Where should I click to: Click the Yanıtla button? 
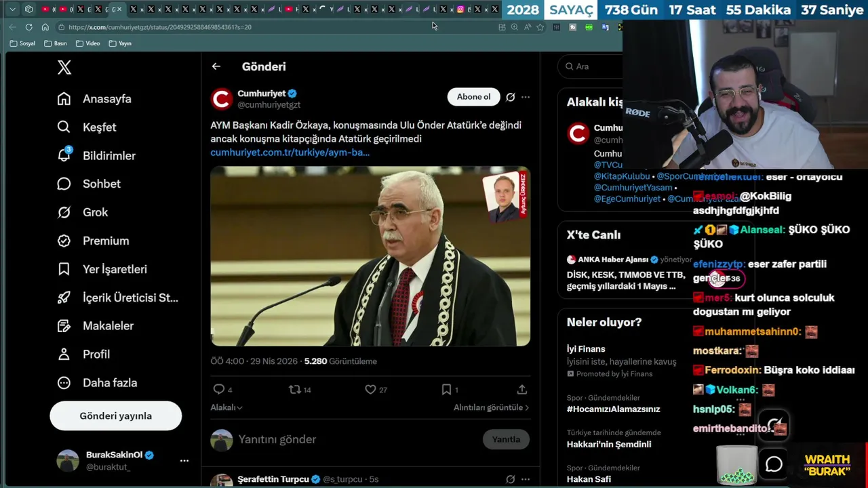pyautogui.click(x=506, y=440)
